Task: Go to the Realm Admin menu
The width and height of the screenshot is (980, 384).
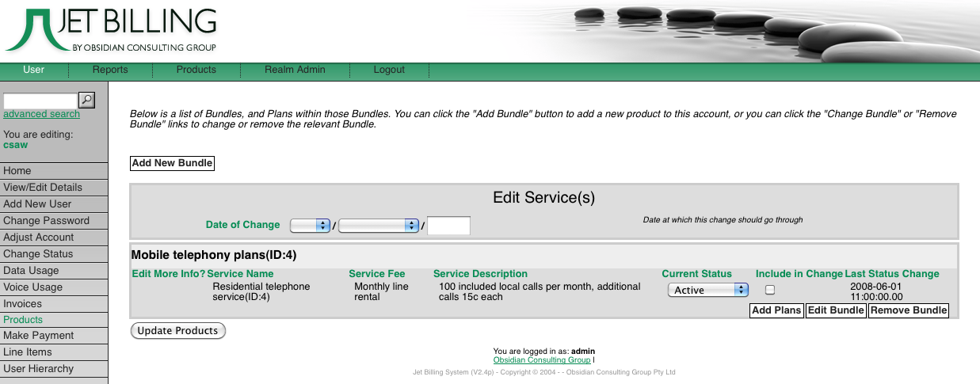Action: click(x=295, y=70)
